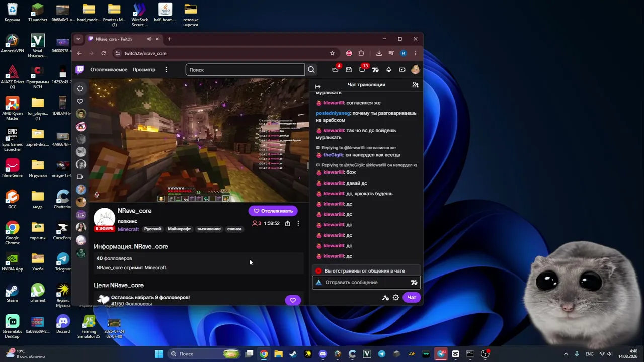Screen dimensions: 644x362
Task: Open the Просмотр tab
Action: [144, 70]
